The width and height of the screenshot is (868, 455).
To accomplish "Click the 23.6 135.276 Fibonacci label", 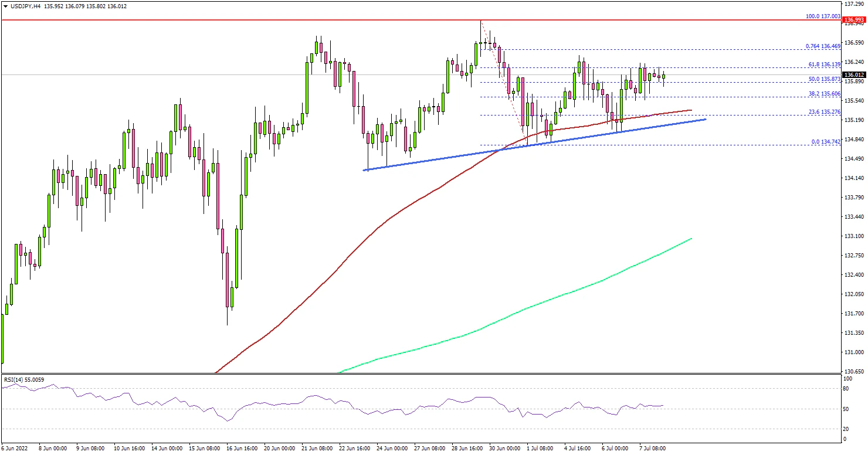I will pos(824,112).
